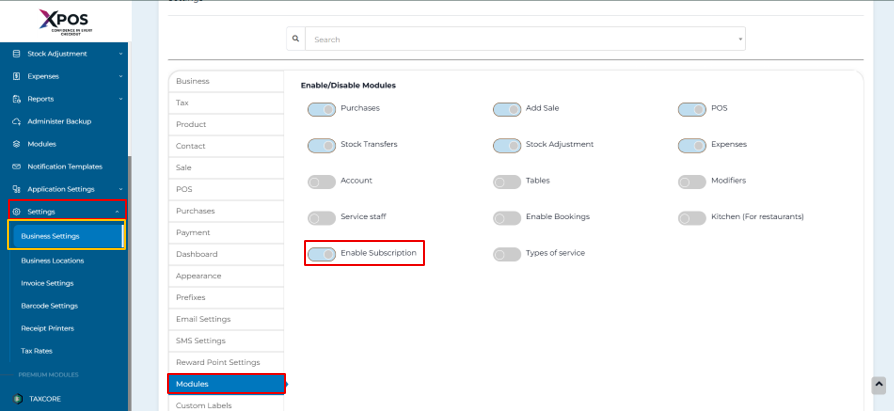The width and height of the screenshot is (894, 411).
Task: Click the Application Settings icon
Action: 17,189
